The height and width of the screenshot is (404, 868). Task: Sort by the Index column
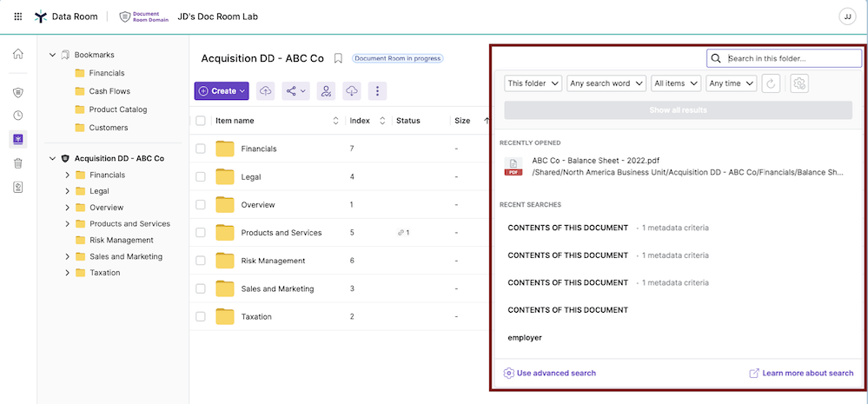point(382,121)
